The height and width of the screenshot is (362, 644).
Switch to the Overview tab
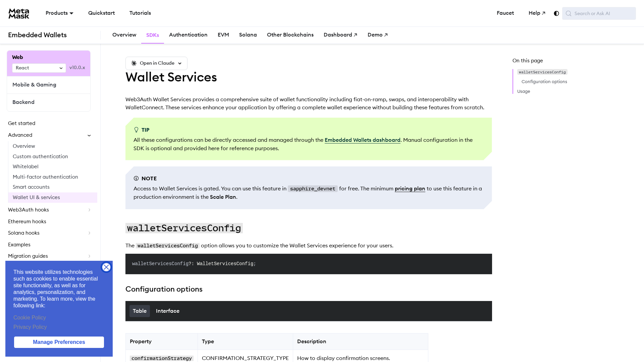[124, 35]
